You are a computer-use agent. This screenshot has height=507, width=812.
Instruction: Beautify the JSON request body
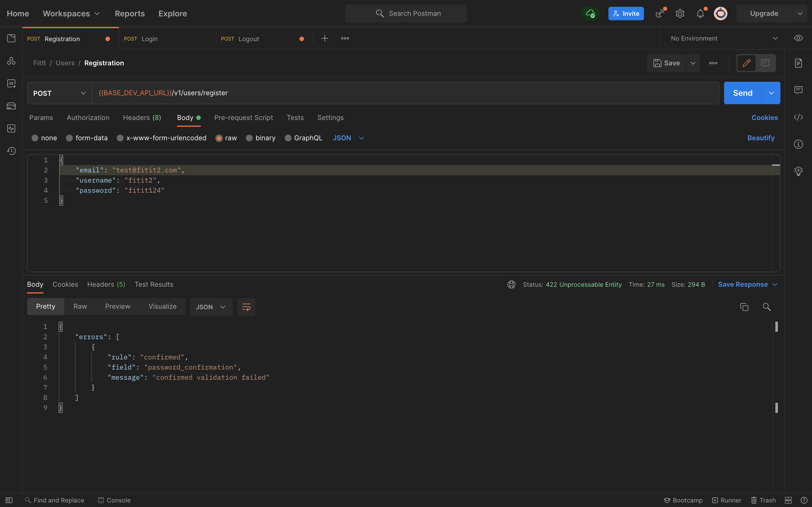(760, 138)
